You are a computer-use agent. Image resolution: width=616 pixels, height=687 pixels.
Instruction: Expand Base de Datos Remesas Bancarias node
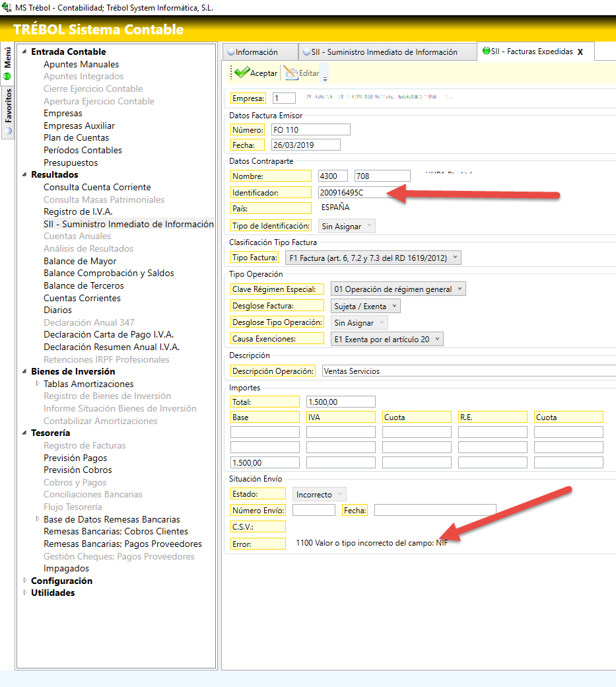click(x=38, y=519)
